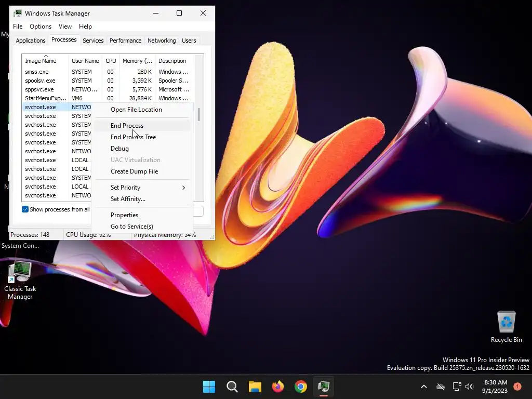
Task: Open Properties from the context menu
Action: [x=142, y=215]
